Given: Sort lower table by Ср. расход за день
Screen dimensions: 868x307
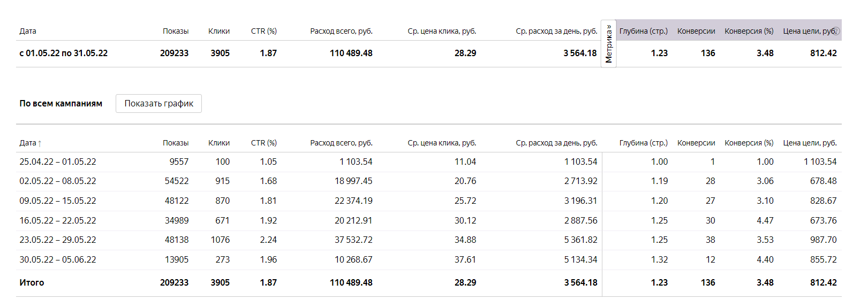Looking at the screenshot, I should pyautogui.click(x=556, y=143).
